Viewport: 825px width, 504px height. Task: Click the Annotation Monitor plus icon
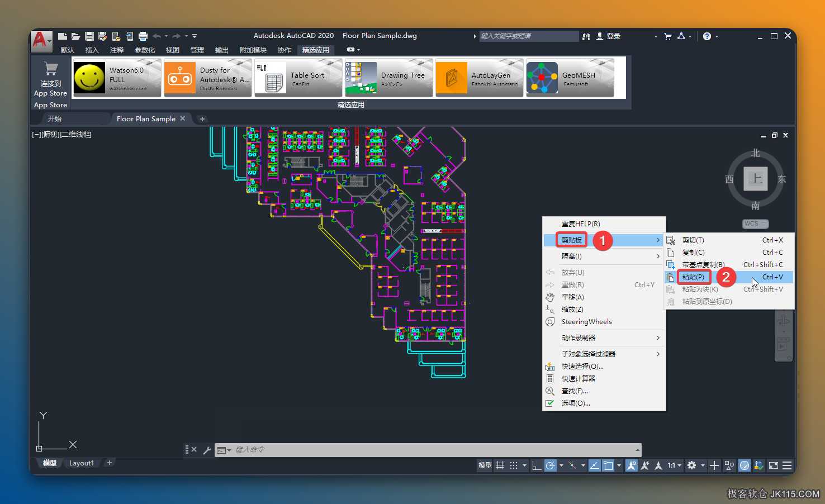point(714,465)
